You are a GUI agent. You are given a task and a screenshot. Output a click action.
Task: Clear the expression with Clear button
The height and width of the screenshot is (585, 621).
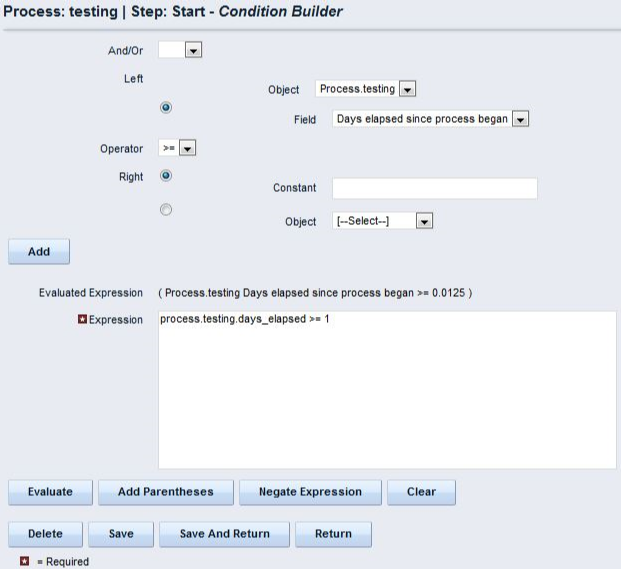coord(421,492)
